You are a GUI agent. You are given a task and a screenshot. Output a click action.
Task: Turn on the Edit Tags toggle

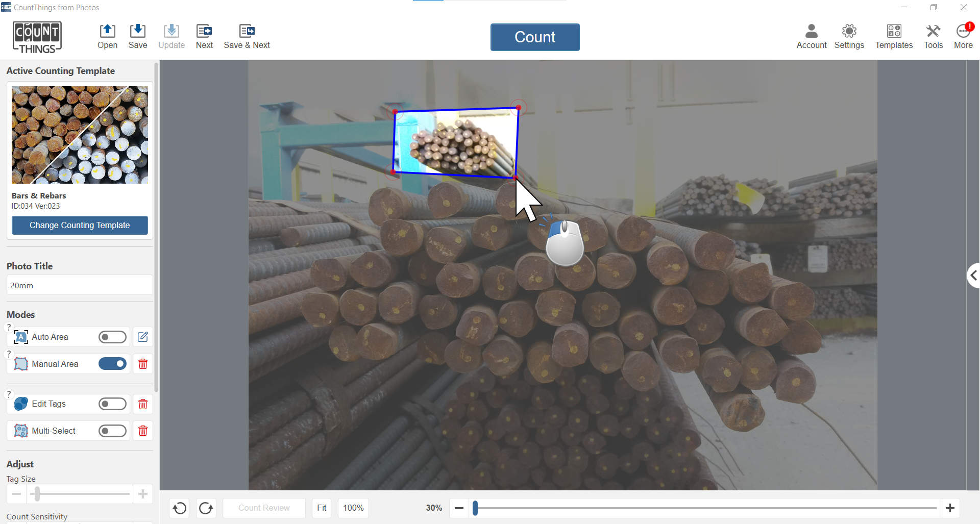[112, 404]
